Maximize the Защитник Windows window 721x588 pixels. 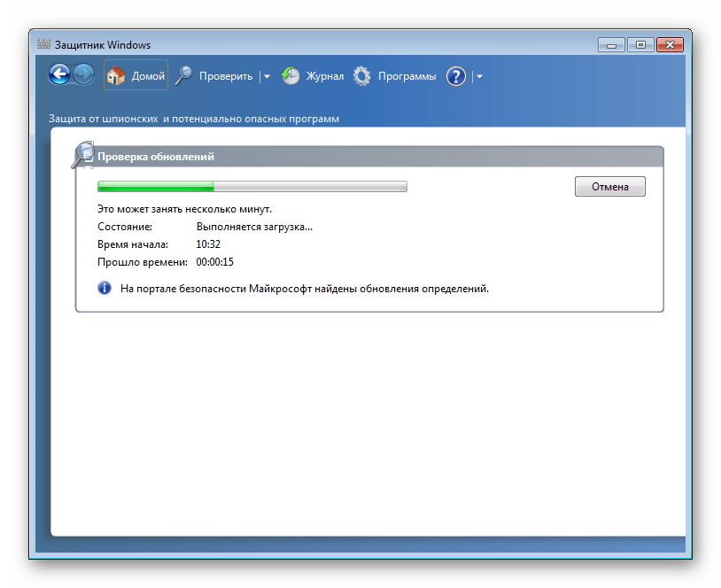640,44
